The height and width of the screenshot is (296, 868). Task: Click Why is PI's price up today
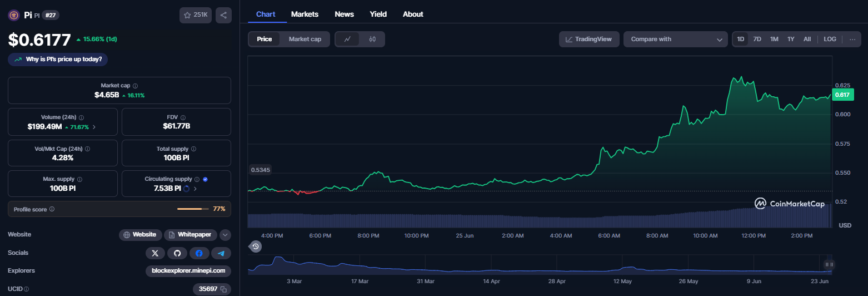(x=58, y=59)
